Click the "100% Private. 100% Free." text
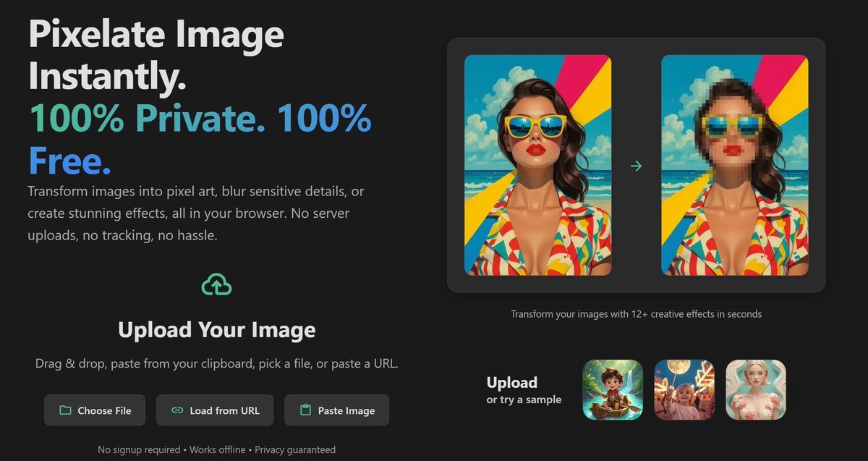868x461 pixels. (x=200, y=139)
